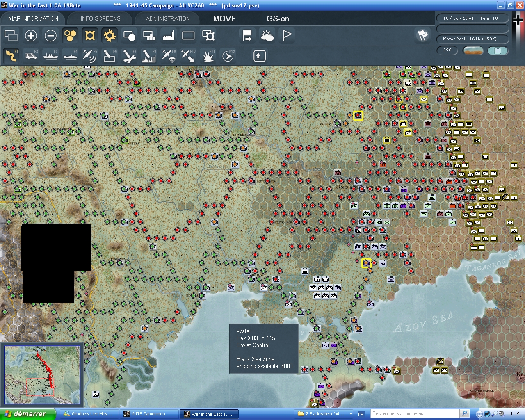The width and height of the screenshot is (525, 420).
Task: Open the victory locations flag screen
Action: coord(287,36)
